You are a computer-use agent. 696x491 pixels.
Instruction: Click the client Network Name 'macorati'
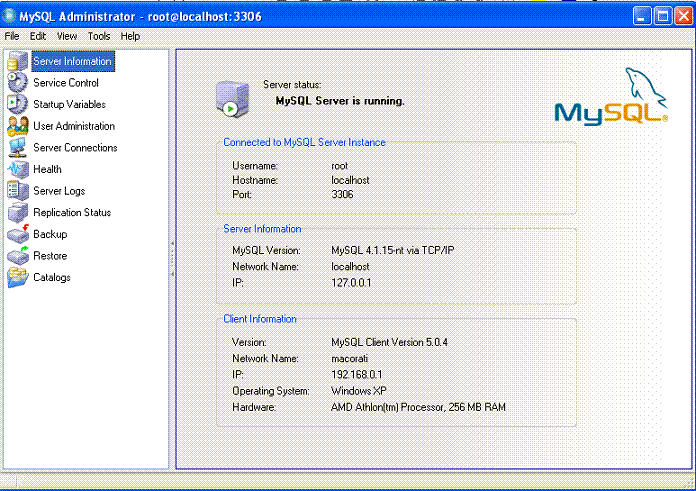coord(349,359)
